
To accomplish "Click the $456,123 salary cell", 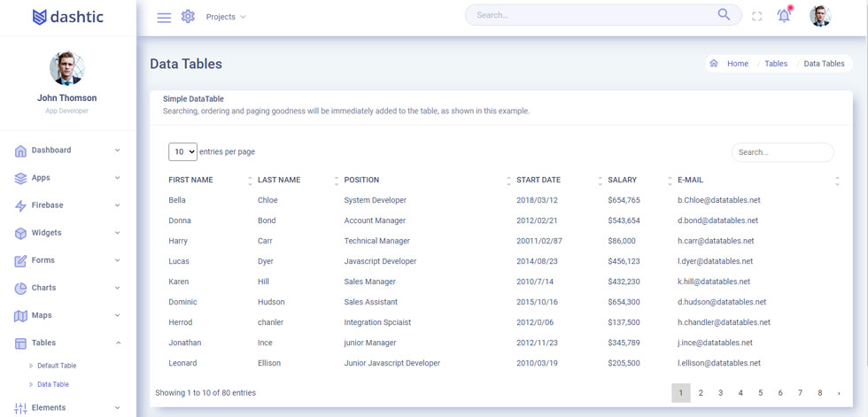I will pyautogui.click(x=624, y=261).
